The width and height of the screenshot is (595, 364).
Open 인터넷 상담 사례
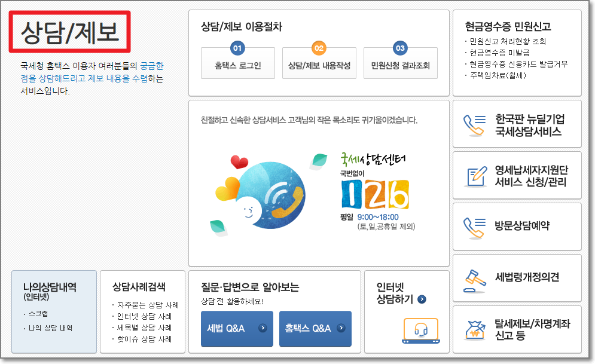click(144, 316)
